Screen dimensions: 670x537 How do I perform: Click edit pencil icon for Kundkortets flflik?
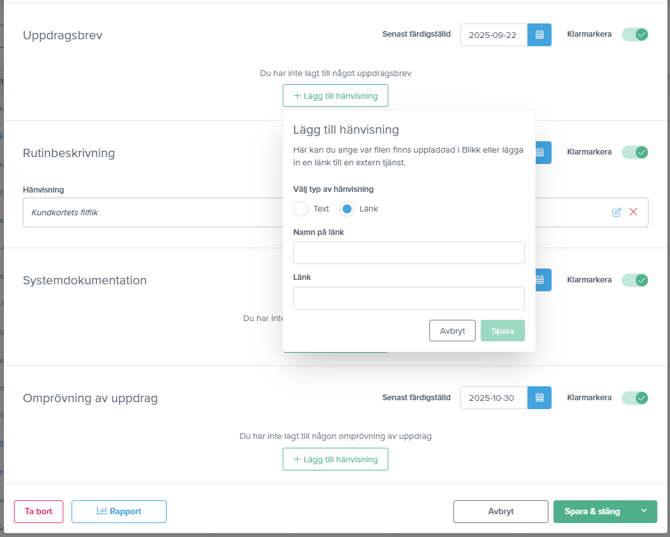pos(616,212)
